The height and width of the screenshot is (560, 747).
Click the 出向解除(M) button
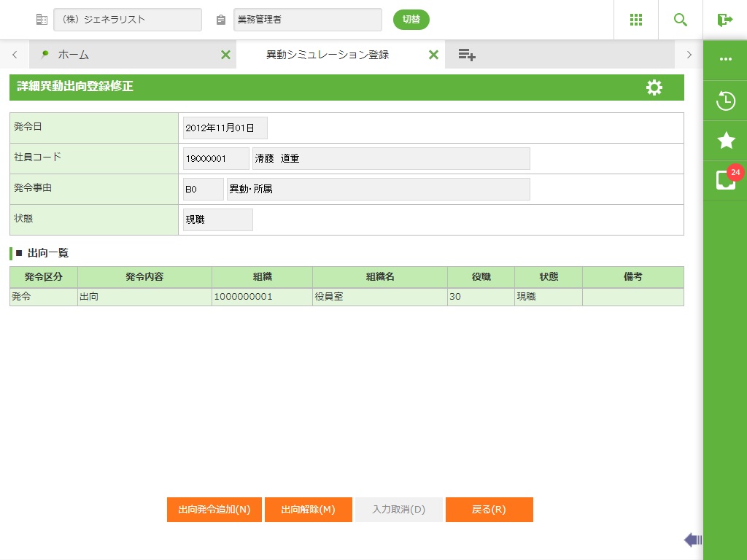(x=308, y=510)
